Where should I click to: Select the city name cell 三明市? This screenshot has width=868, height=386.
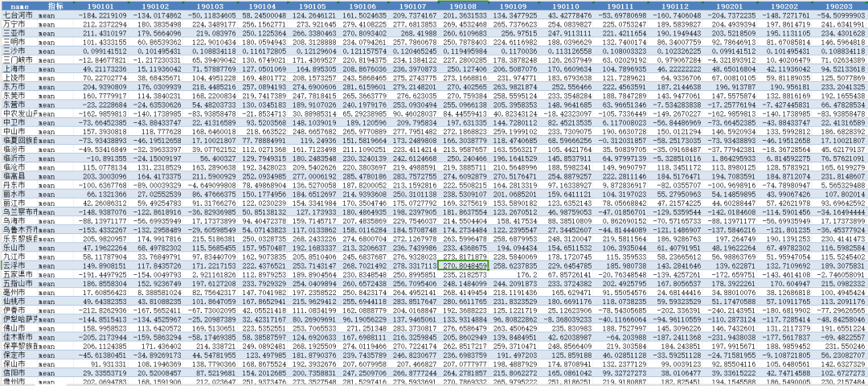pos(19,42)
